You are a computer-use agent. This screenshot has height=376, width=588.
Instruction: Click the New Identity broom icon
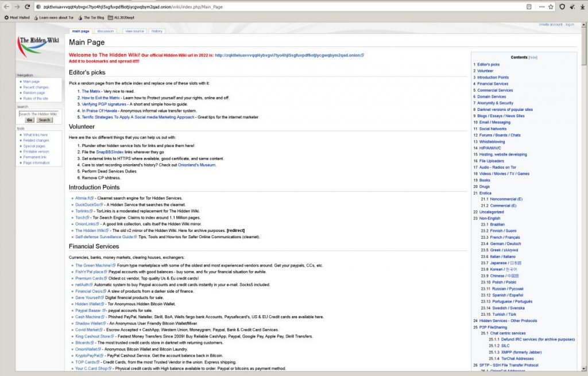point(572,7)
